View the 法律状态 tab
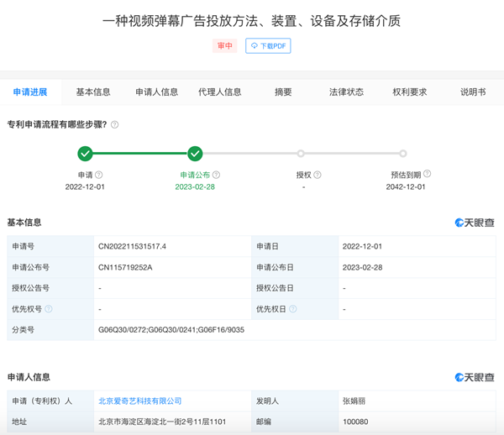Image resolution: width=504 pixels, height=435 pixels. coord(346,92)
